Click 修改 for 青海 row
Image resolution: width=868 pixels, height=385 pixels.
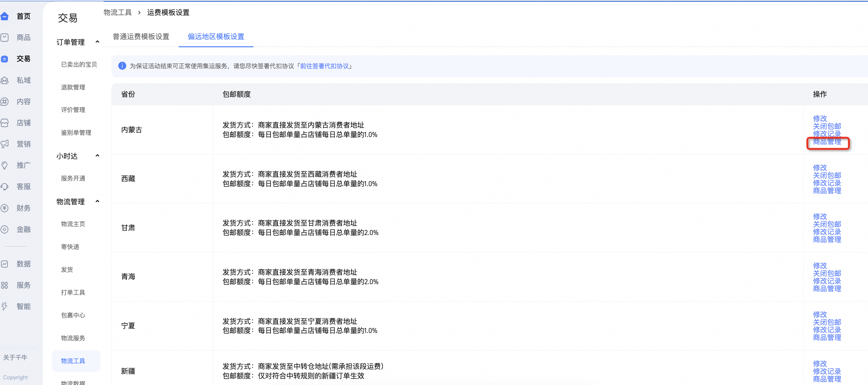click(820, 265)
